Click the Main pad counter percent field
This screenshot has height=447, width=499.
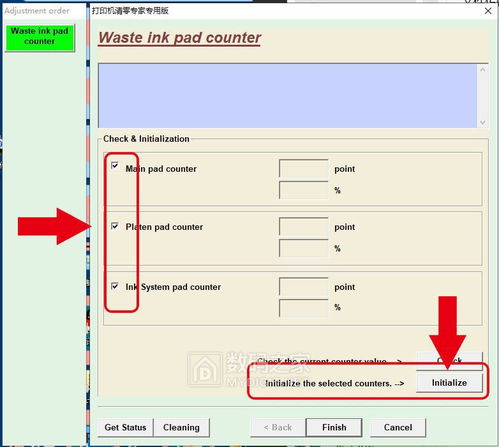(304, 190)
